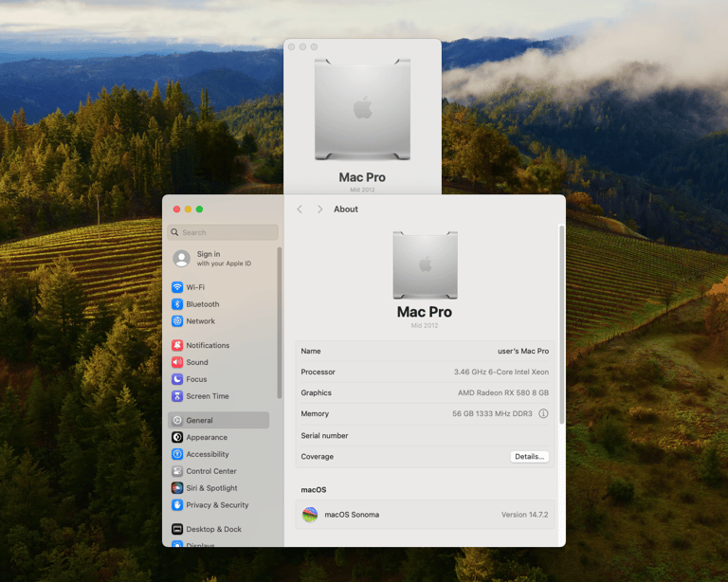Click the Graphics row label

317,392
